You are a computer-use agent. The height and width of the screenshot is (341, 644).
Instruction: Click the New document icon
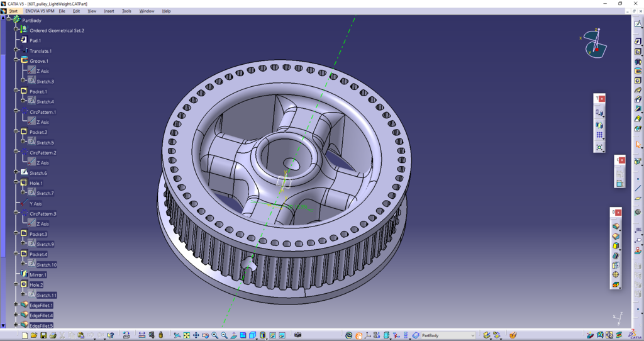(x=25, y=335)
